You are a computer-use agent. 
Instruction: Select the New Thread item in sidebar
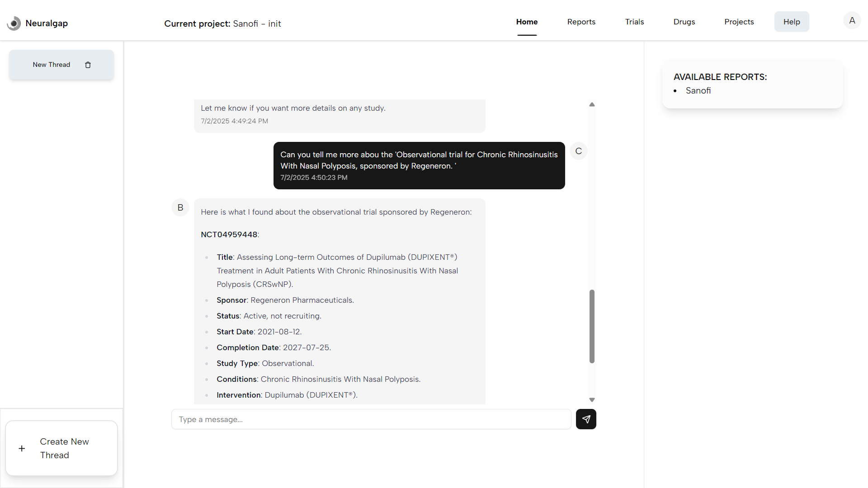[x=52, y=65]
